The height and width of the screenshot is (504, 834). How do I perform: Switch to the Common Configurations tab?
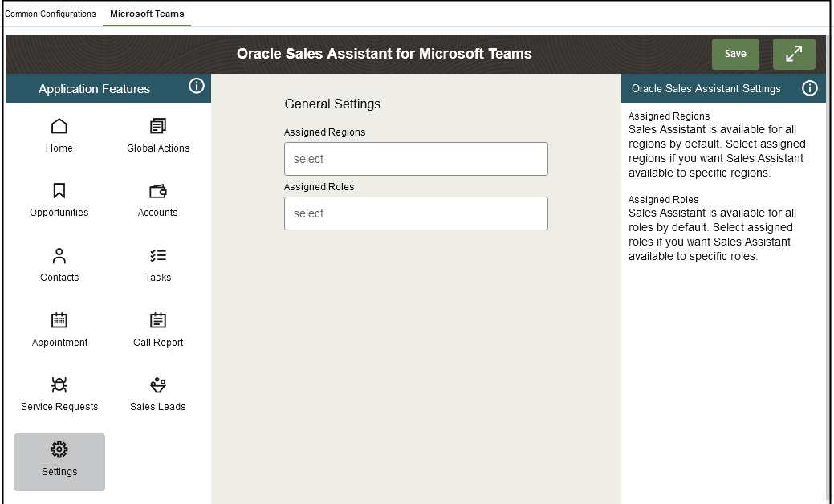coord(51,14)
